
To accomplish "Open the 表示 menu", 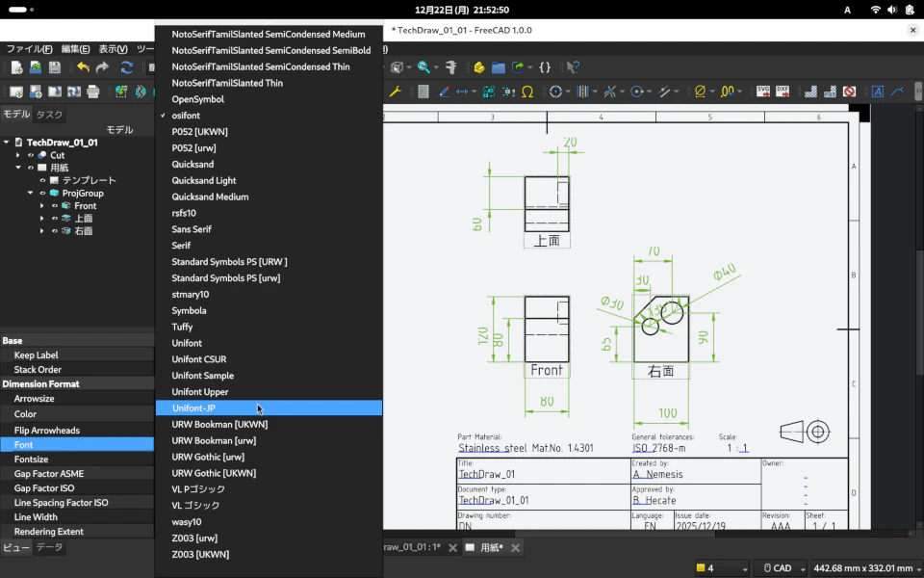I will click(x=113, y=49).
